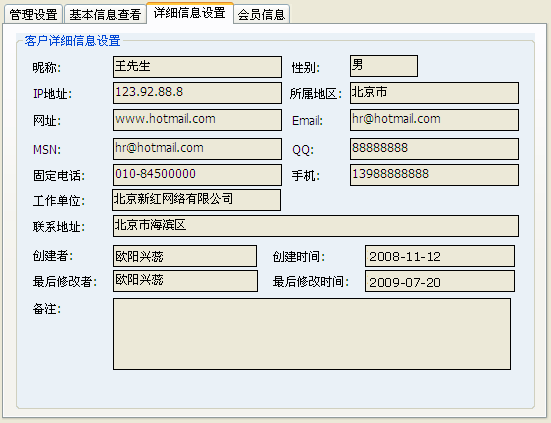Click the 创建者 field
The height and width of the screenshot is (423, 551).
coord(185,256)
